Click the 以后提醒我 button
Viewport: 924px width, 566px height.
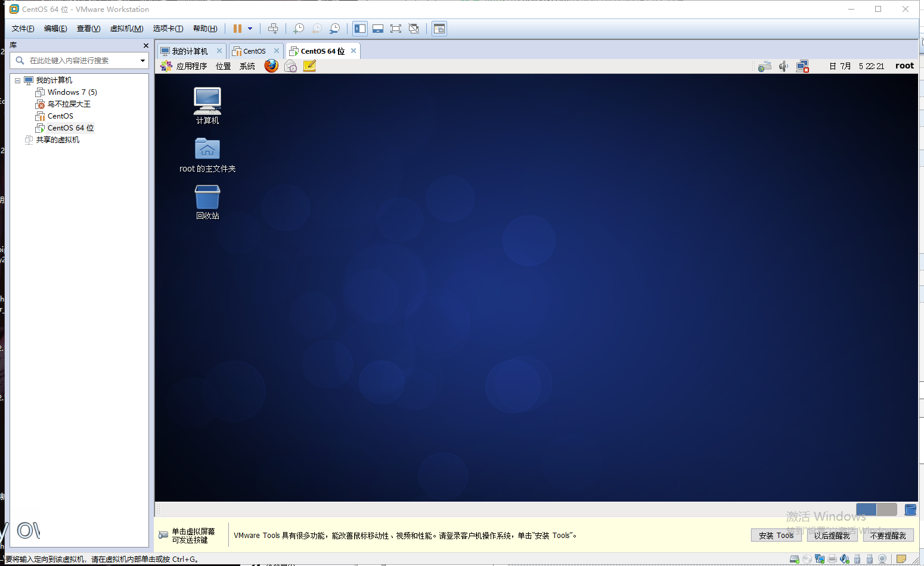tap(832, 536)
